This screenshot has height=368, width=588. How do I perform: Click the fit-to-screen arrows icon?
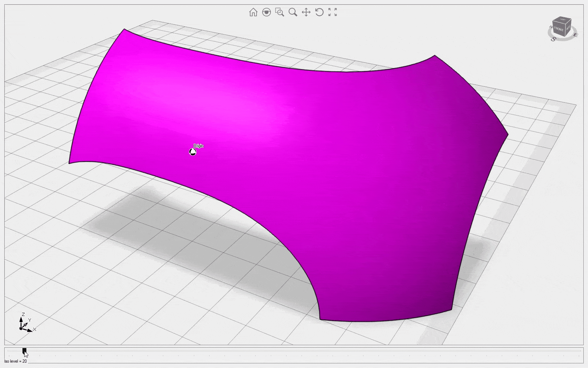332,12
